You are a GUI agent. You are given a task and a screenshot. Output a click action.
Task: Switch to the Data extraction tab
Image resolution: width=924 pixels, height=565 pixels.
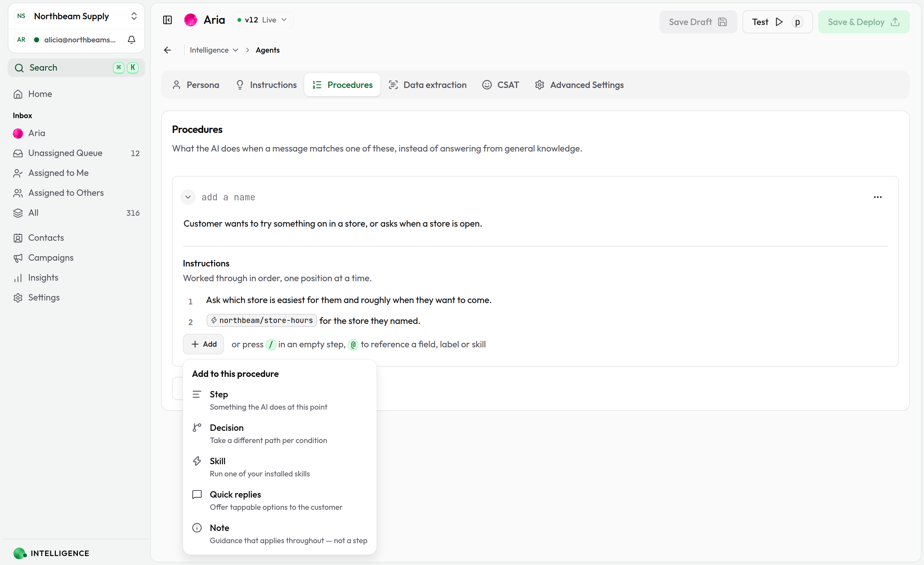[x=427, y=85]
